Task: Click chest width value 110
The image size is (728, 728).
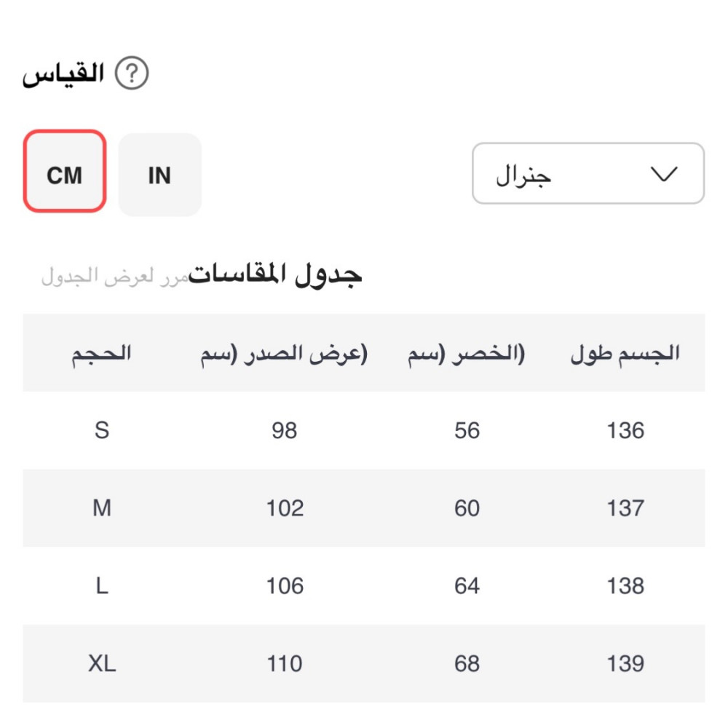Action: [x=284, y=663]
